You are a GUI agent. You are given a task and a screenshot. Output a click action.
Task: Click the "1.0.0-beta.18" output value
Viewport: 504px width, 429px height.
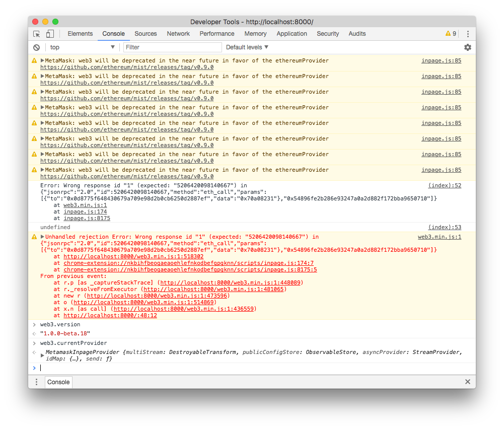[x=65, y=333]
